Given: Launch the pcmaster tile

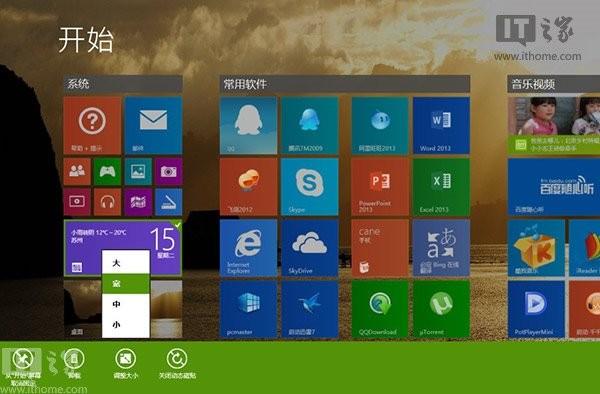Looking at the screenshot, I should point(248,309).
